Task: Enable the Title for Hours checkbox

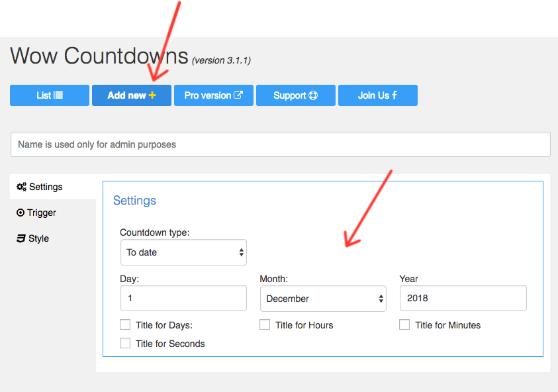Action: point(265,324)
